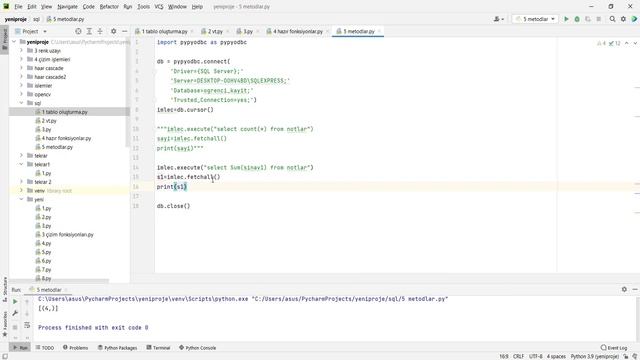Open the Python Console tool window

[x=198, y=348]
